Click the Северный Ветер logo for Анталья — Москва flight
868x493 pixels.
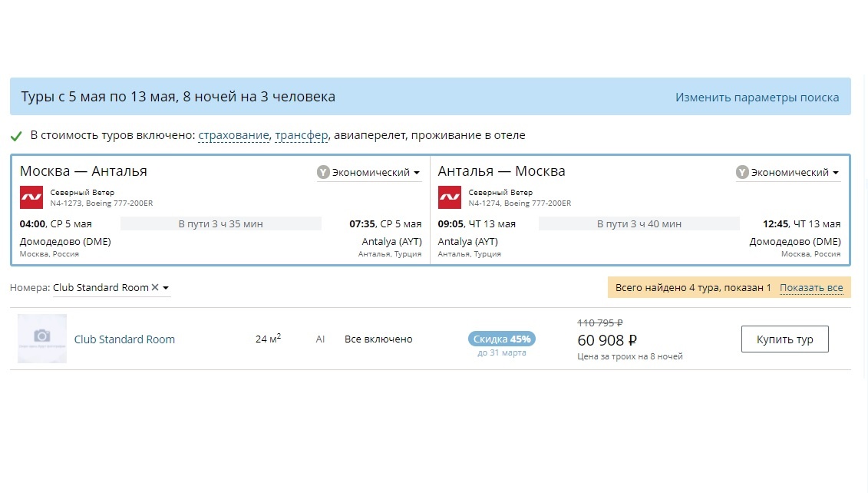[450, 198]
